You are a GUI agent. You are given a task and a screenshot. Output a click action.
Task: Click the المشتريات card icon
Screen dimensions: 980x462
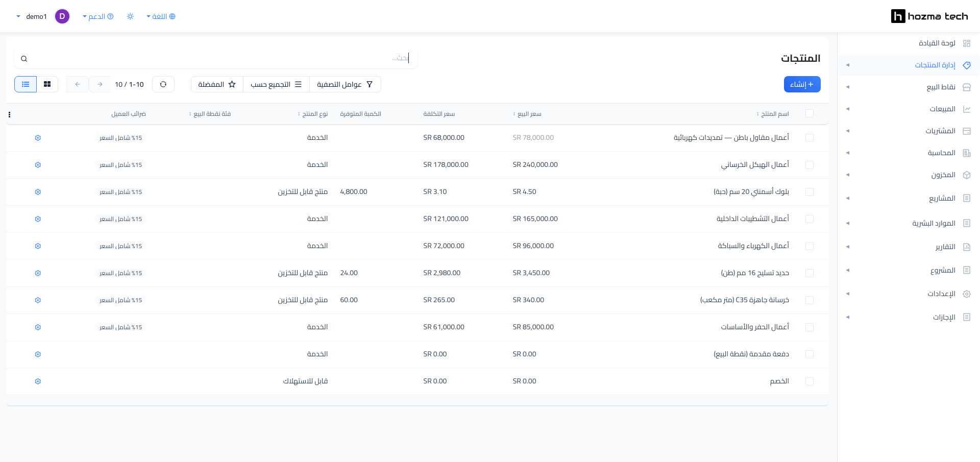click(966, 131)
